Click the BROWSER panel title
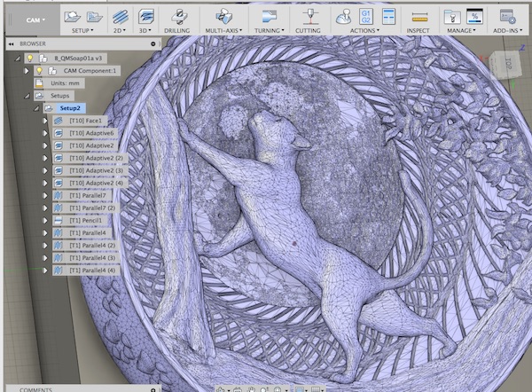The width and height of the screenshot is (532, 392). click(x=33, y=43)
